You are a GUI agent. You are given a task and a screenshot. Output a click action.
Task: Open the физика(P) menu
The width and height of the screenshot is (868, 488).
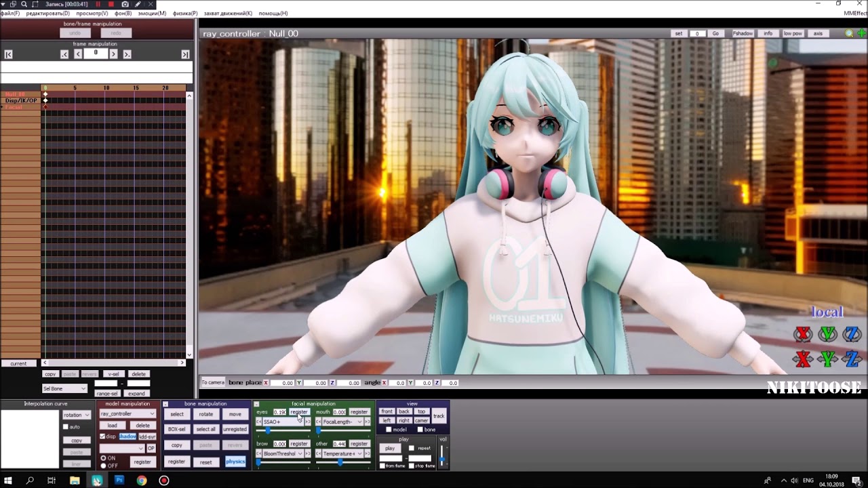pos(185,14)
